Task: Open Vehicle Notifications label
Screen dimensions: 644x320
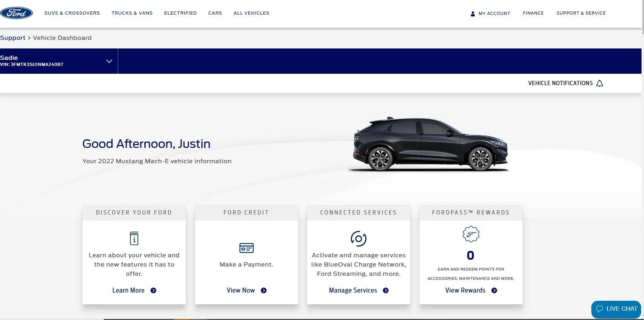Action: click(560, 83)
